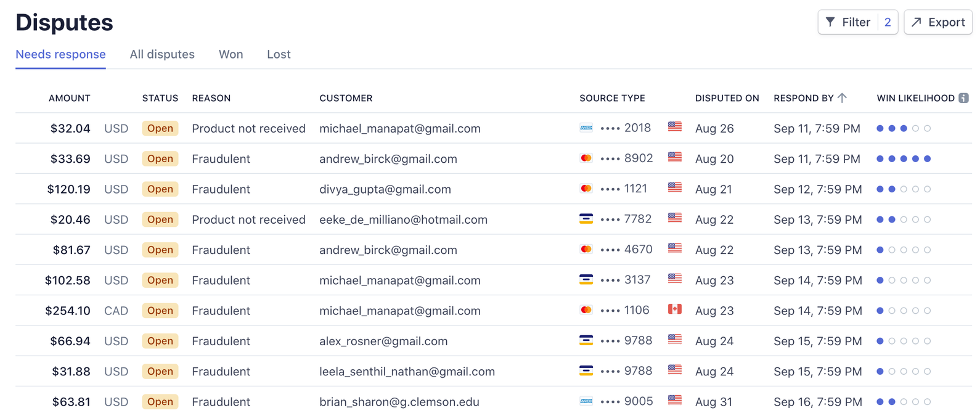Click the Disputed On column header
This screenshot has width=980, height=413.
pos(727,98)
